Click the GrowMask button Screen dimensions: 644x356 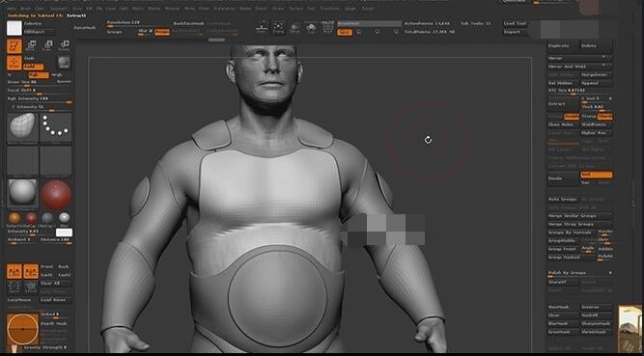pos(563,332)
